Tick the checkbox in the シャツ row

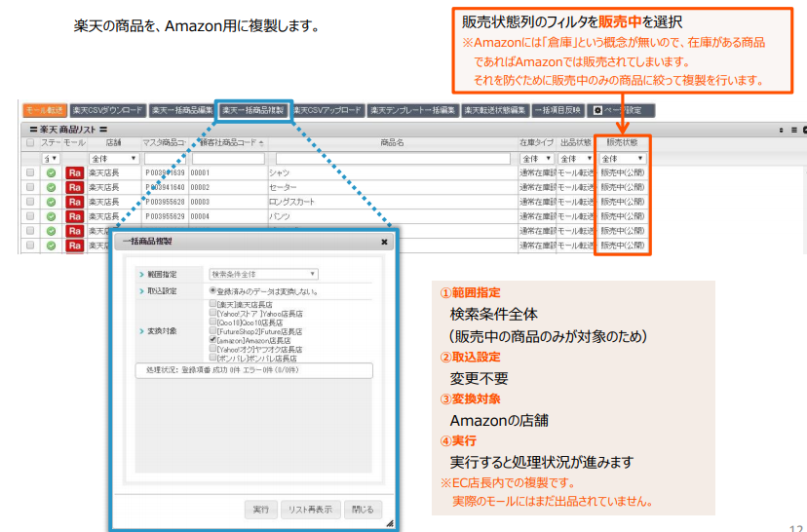click(x=30, y=172)
